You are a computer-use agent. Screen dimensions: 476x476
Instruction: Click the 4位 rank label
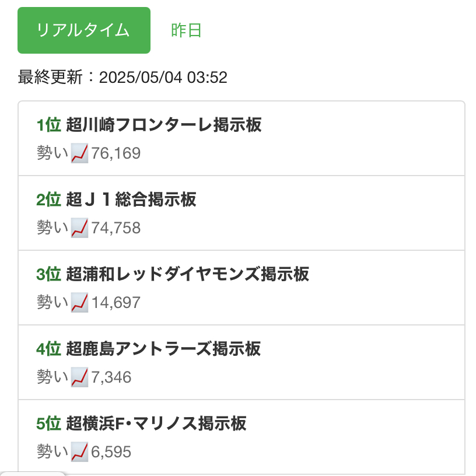tap(48, 349)
